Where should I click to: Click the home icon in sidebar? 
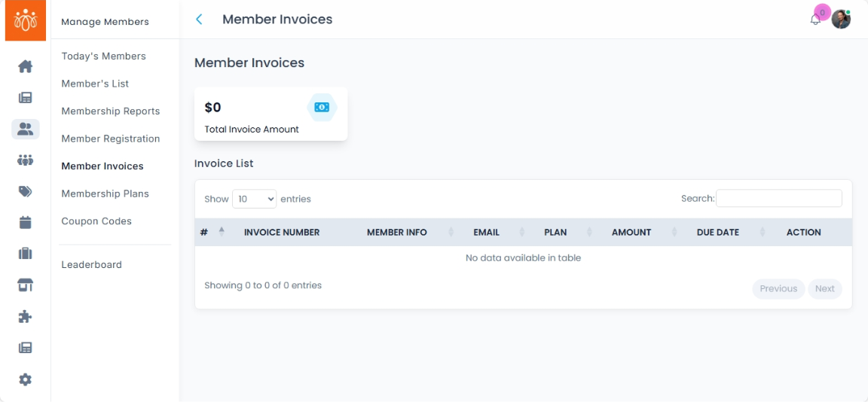point(26,66)
